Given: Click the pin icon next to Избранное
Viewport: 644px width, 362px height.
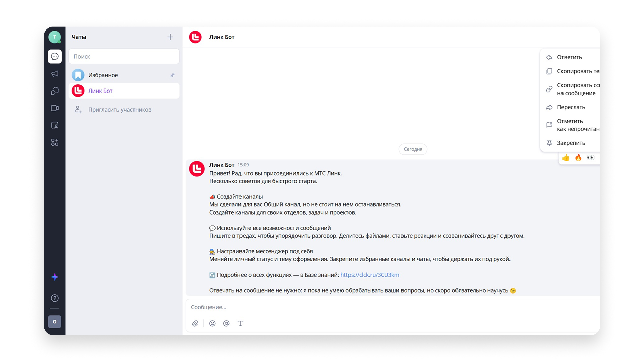Looking at the screenshot, I should click(172, 75).
